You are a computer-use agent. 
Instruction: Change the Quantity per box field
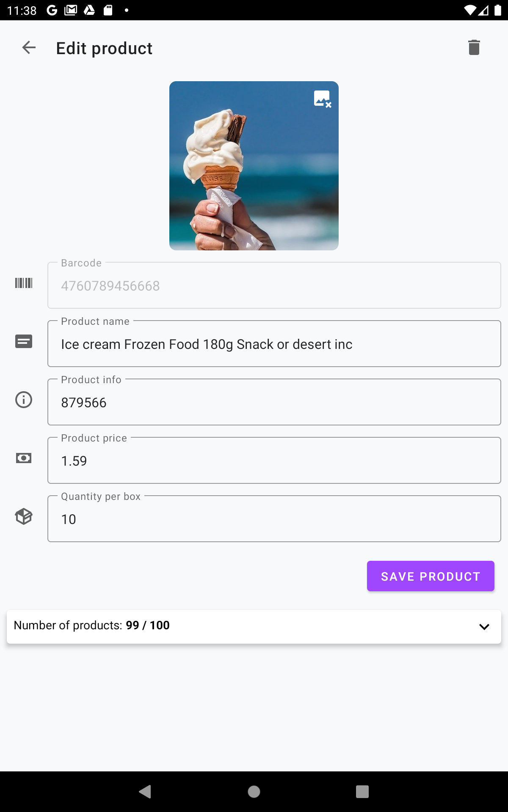(274, 519)
